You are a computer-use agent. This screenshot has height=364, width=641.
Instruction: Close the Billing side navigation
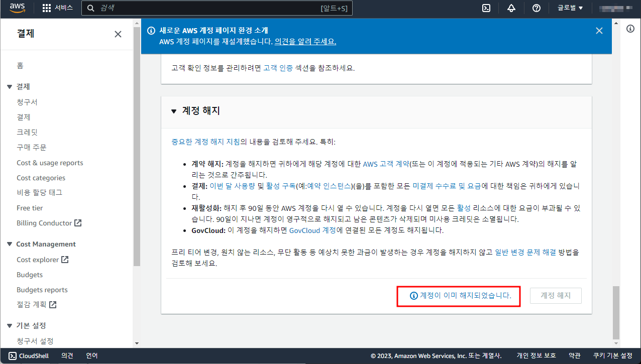(x=118, y=34)
